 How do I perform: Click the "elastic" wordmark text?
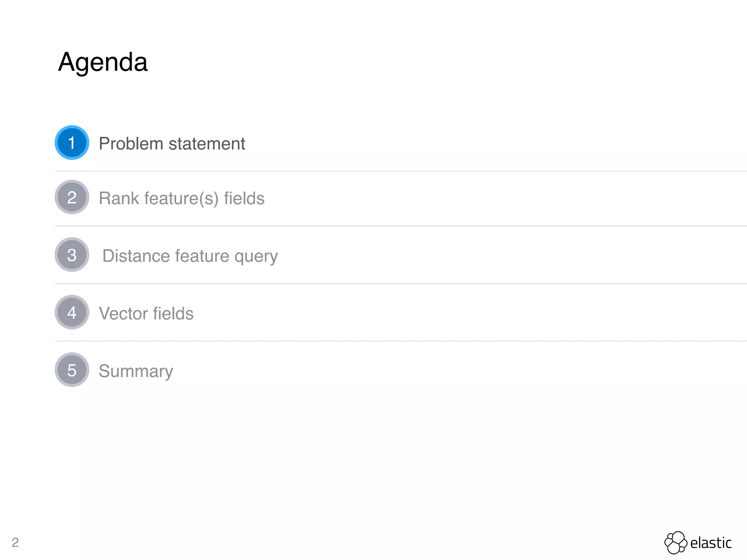click(711, 543)
